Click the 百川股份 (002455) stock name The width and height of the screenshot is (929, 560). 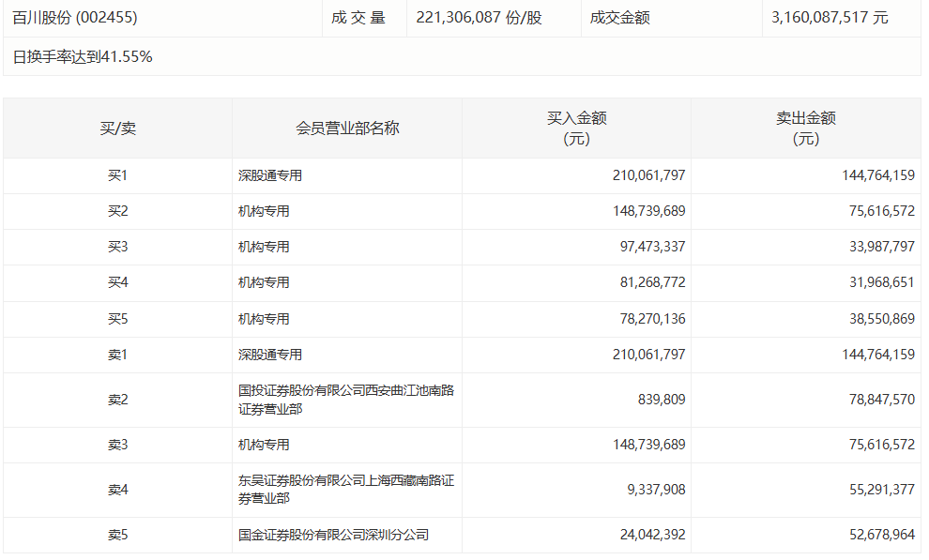[71, 18]
